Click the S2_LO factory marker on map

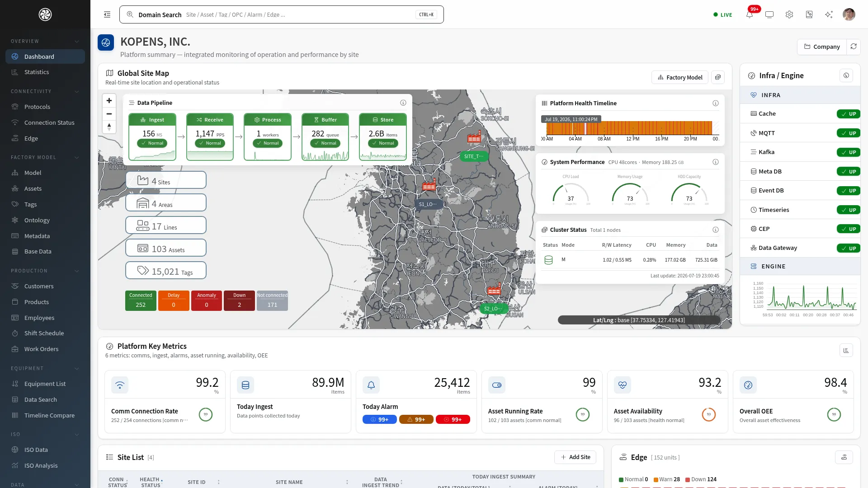(494, 289)
